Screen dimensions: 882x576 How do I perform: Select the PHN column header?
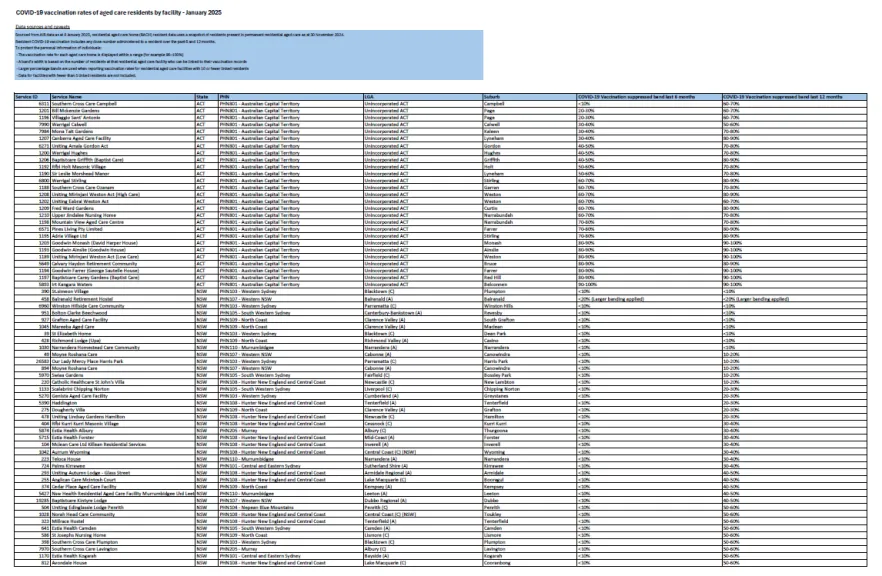(x=291, y=97)
